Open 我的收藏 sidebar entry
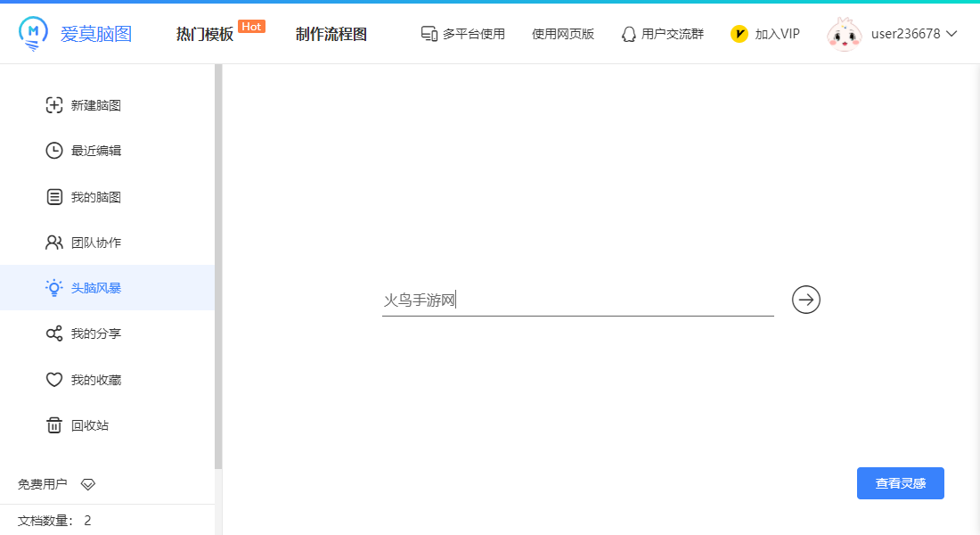The width and height of the screenshot is (980, 535). click(x=108, y=380)
